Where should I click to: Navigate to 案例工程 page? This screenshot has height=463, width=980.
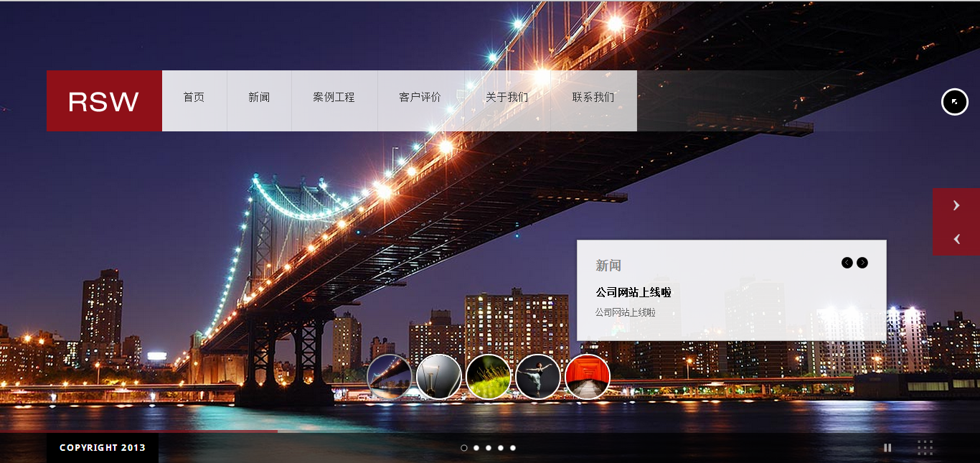click(x=334, y=98)
